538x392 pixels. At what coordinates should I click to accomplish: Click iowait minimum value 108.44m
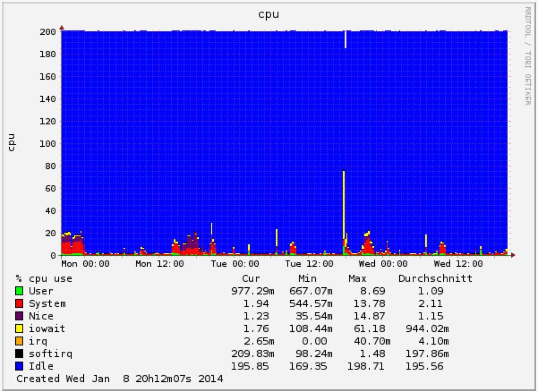310,328
